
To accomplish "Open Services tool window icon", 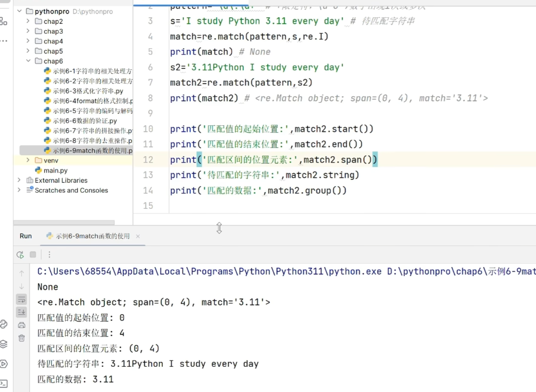I will coord(4,364).
